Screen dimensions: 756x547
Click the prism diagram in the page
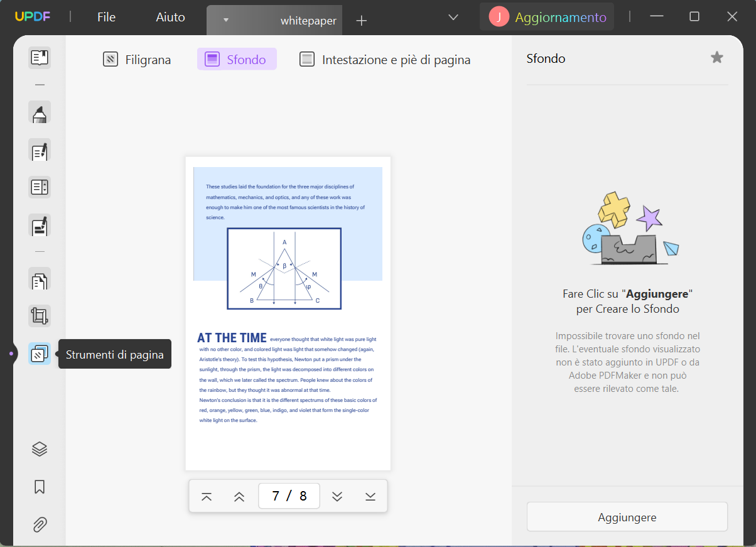pos(284,269)
